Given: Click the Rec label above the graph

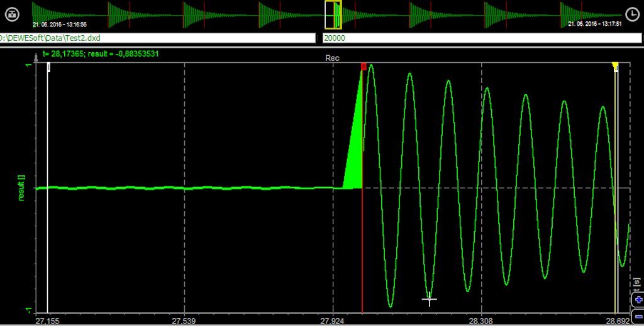Looking at the screenshot, I should 332,58.
